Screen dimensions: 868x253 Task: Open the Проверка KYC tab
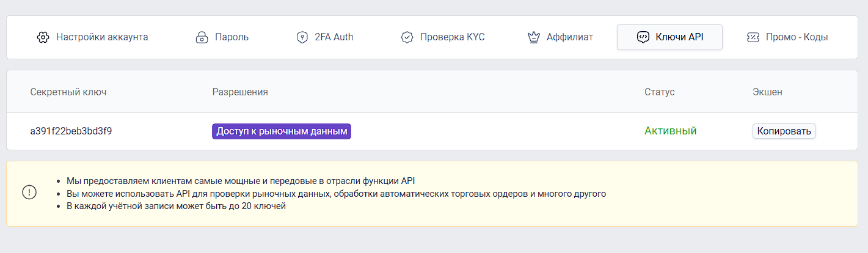point(452,37)
